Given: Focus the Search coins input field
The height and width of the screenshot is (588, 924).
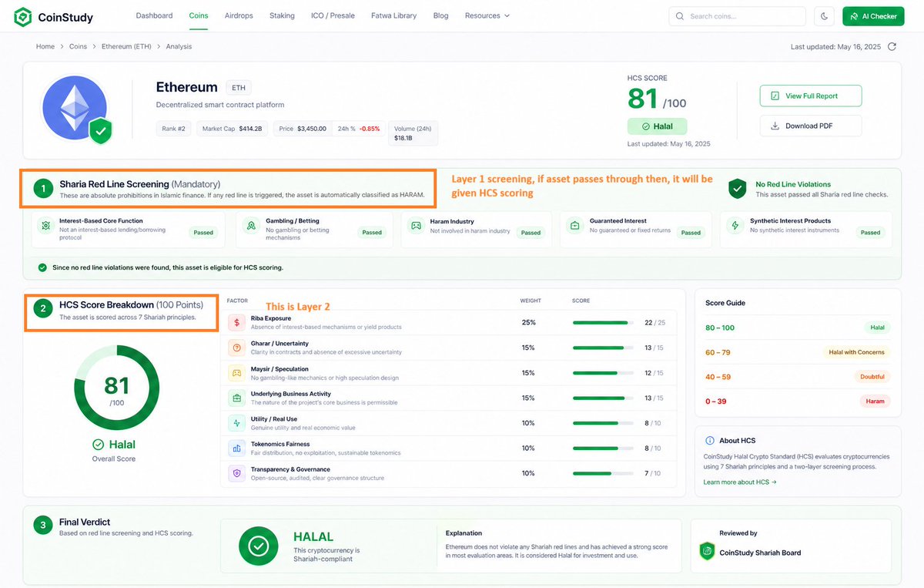Looking at the screenshot, I should coord(737,16).
